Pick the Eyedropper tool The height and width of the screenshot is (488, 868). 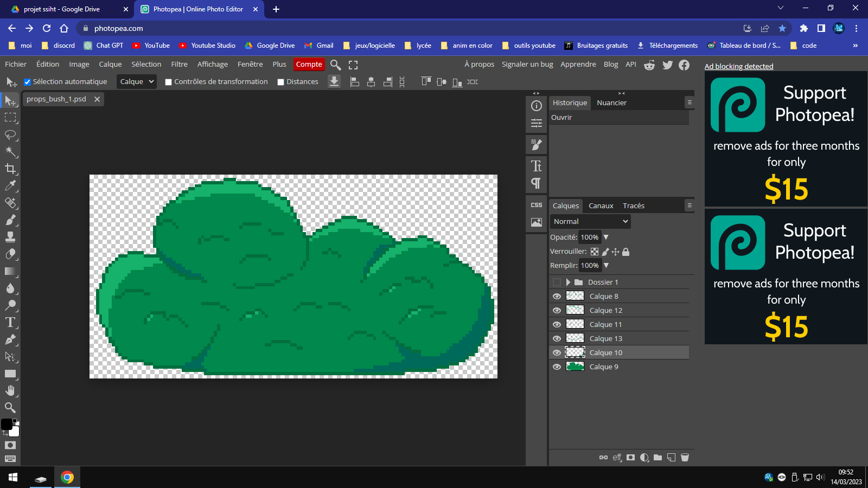[x=10, y=186]
